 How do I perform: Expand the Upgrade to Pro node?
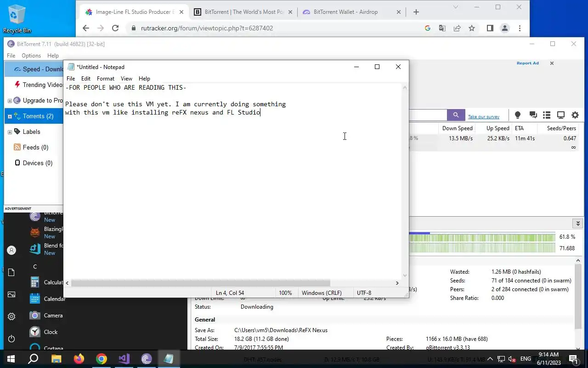coord(10,101)
